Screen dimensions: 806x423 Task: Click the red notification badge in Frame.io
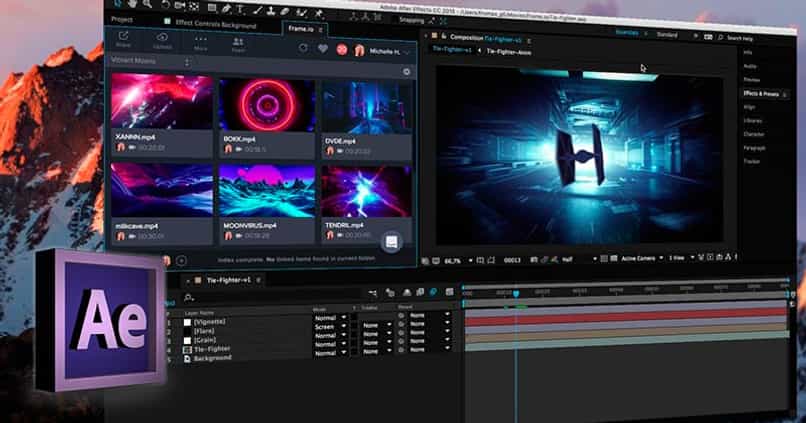342,49
